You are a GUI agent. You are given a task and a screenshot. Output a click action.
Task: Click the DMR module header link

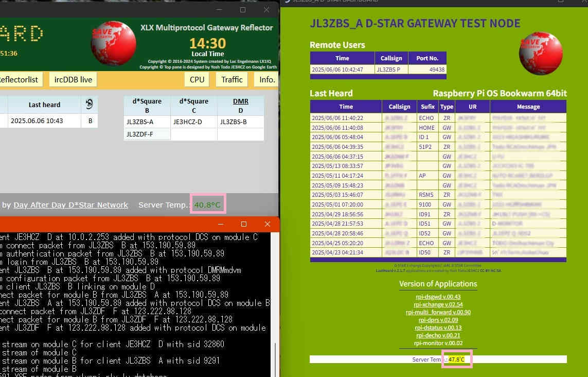click(240, 101)
